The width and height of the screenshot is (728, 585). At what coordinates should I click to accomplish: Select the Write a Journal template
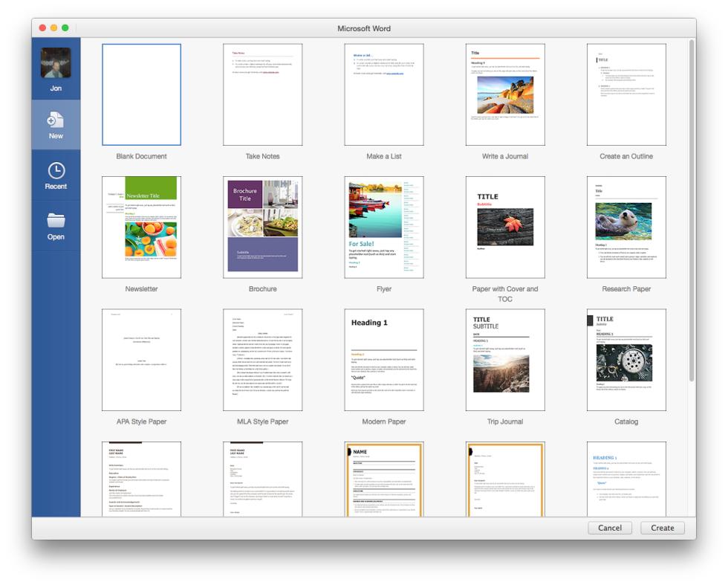[505, 94]
